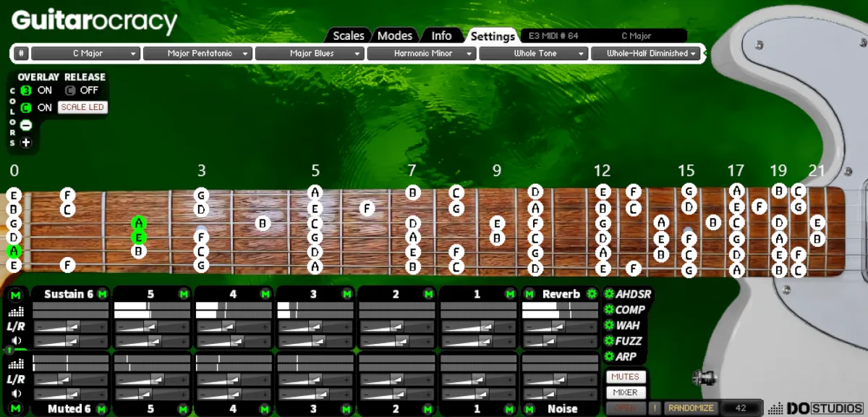
Task: Mute the Noise channel
Action: 529,409
